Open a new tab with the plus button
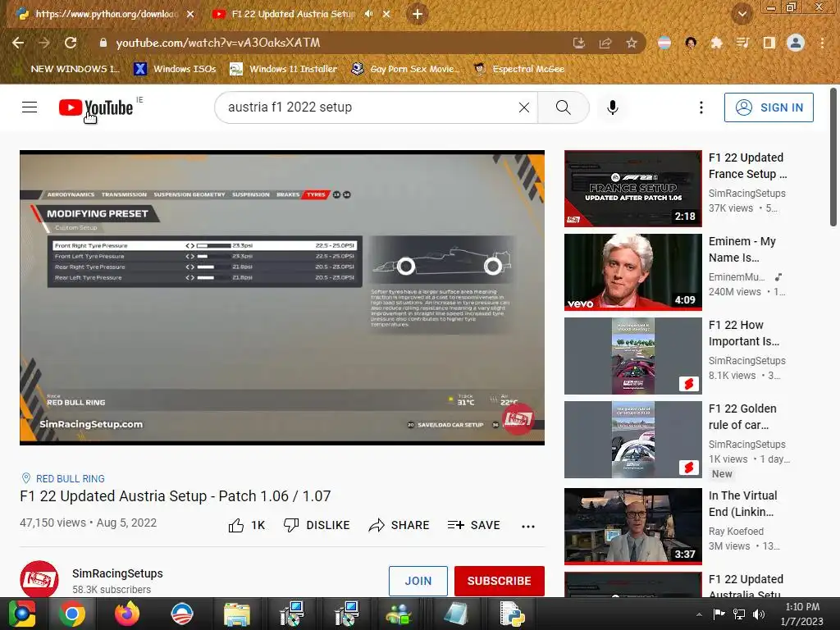 pyautogui.click(x=418, y=14)
